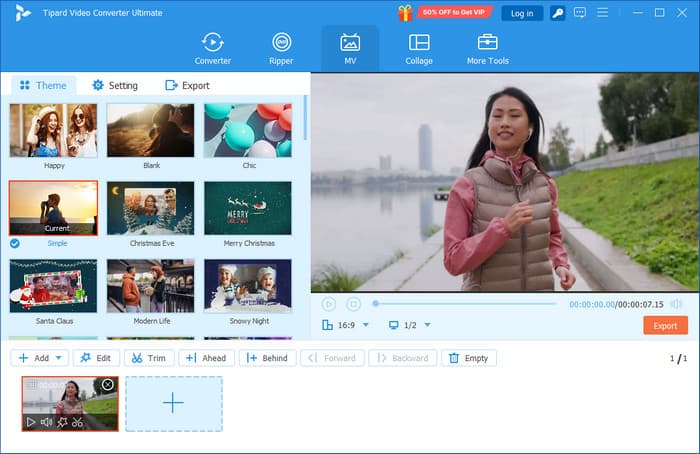Image resolution: width=700 pixels, height=454 pixels.
Task: Open More Tools section
Action: coord(487,47)
